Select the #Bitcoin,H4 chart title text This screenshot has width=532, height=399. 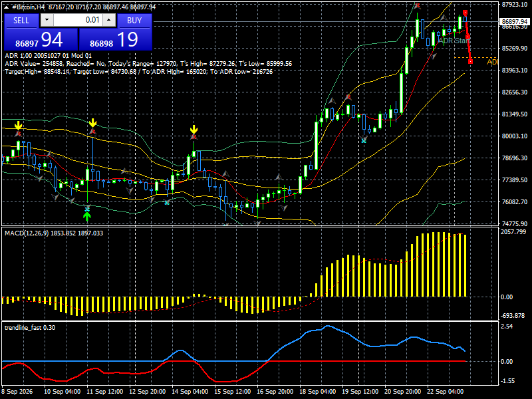(28, 7)
